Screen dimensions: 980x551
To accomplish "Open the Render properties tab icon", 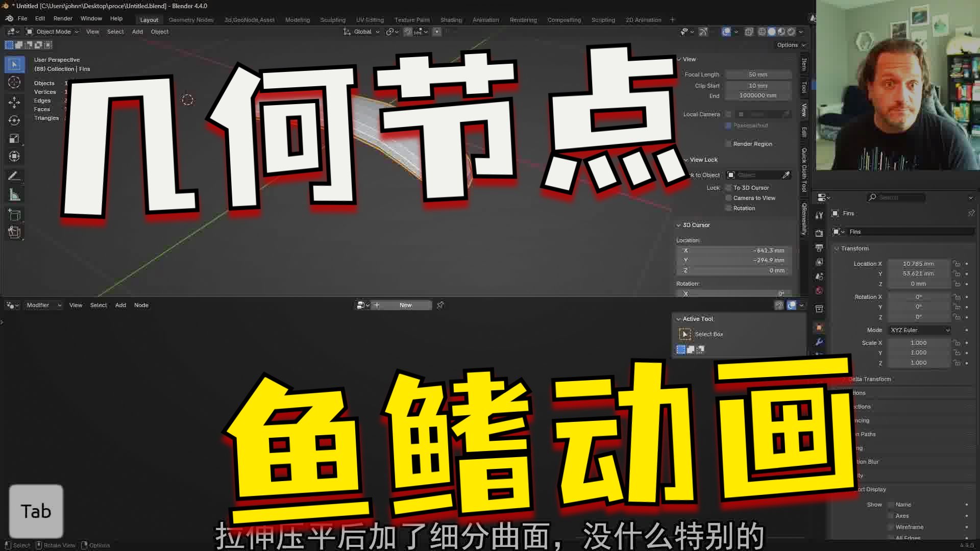I will coord(819,233).
